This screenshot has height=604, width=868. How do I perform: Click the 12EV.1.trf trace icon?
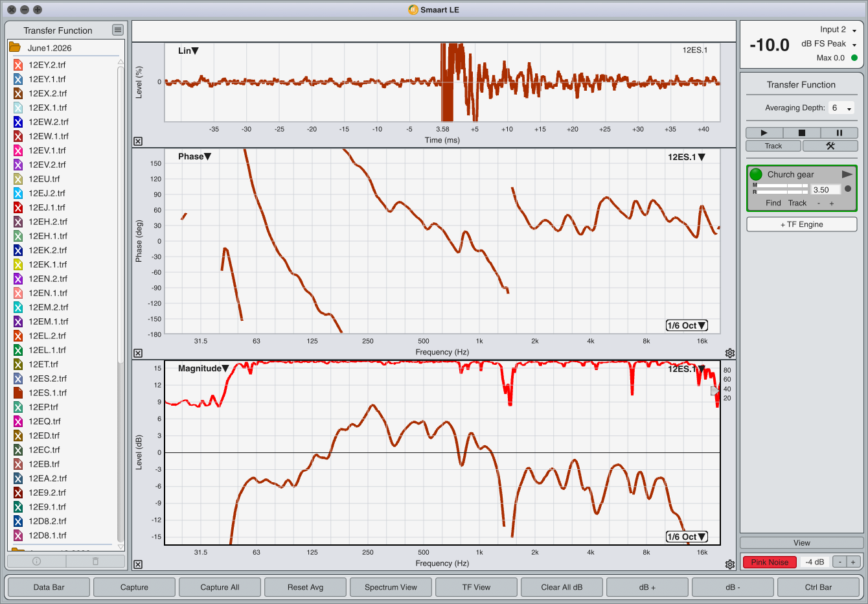pyautogui.click(x=18, y=150)
